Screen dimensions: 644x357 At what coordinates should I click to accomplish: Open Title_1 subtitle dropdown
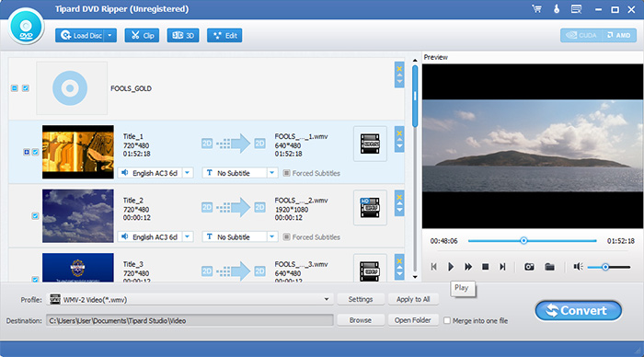tap(272, 173)
